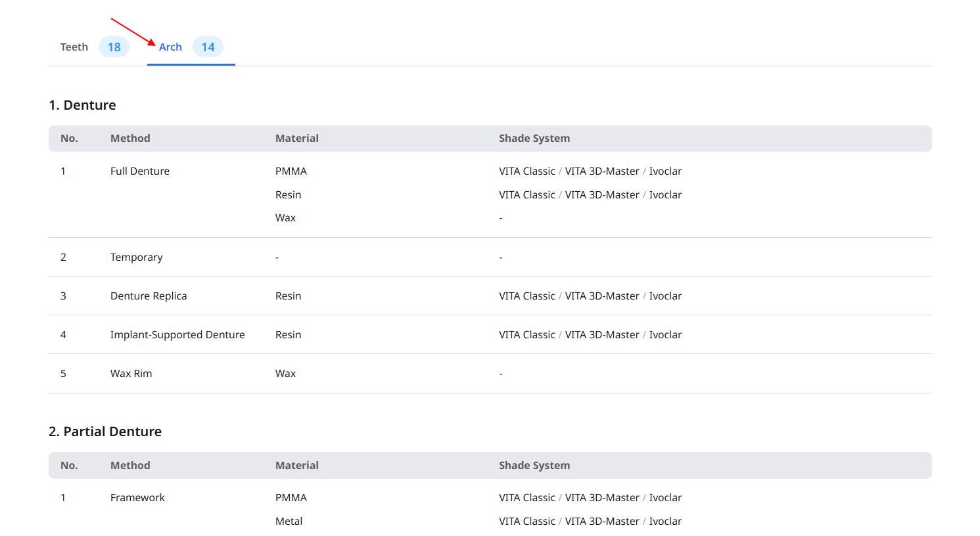Screen dimensions: 980x536
Task: Click the 2. Partial Denture heading
Action: click(x=105, y=432)
